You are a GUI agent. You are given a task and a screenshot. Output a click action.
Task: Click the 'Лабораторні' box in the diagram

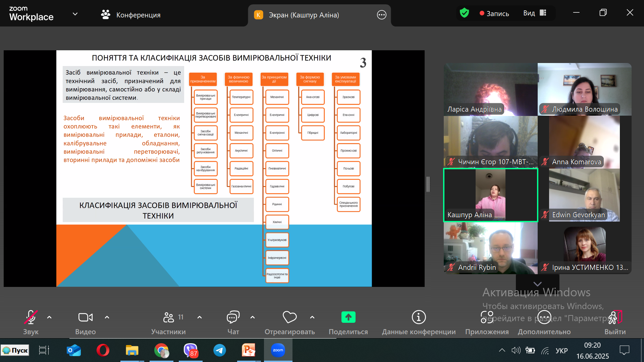click(348, 133)
